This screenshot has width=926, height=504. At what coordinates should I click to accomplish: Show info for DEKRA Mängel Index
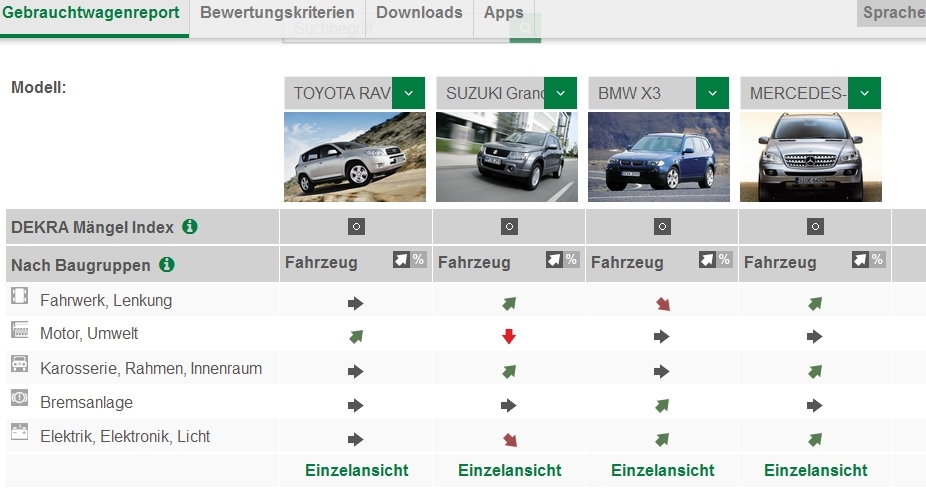pos(190,226)
